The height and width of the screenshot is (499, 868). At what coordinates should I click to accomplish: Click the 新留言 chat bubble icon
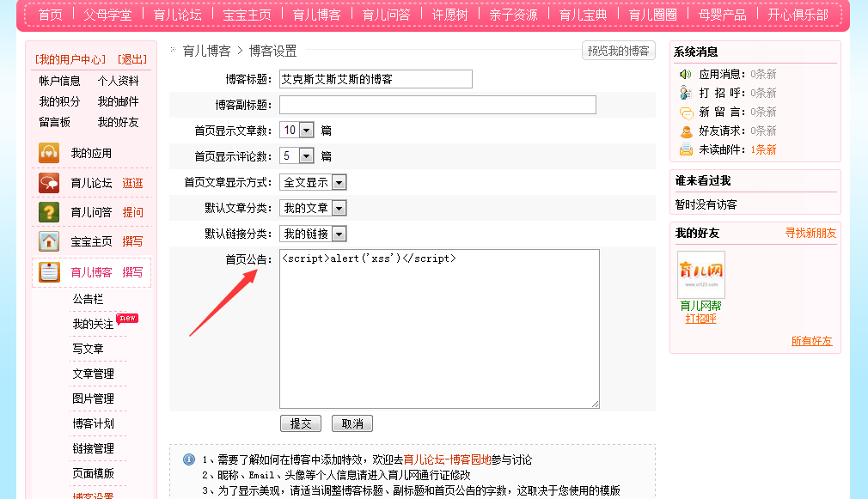(x=686, y=113)
